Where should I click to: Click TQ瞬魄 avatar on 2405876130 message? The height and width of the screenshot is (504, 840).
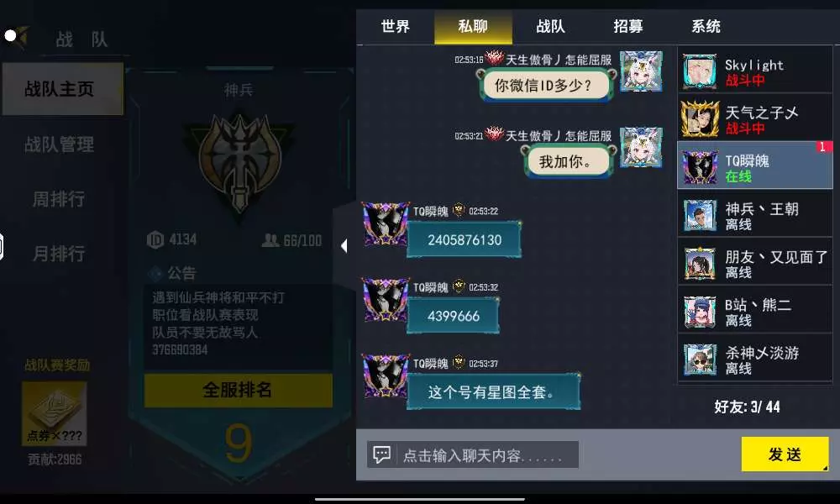pyautogui.click(x=386, y=224)
